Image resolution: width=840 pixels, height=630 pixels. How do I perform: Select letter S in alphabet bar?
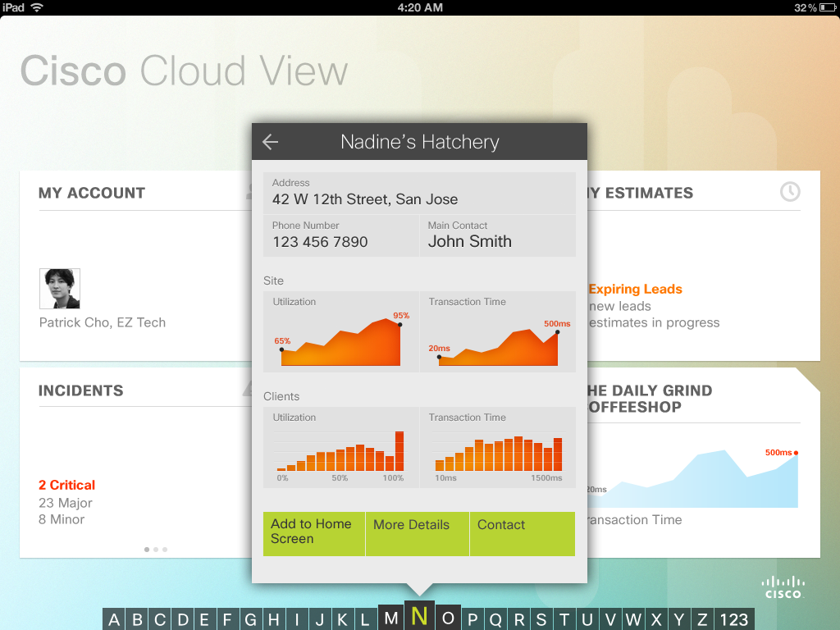click(x=541, y=620)
